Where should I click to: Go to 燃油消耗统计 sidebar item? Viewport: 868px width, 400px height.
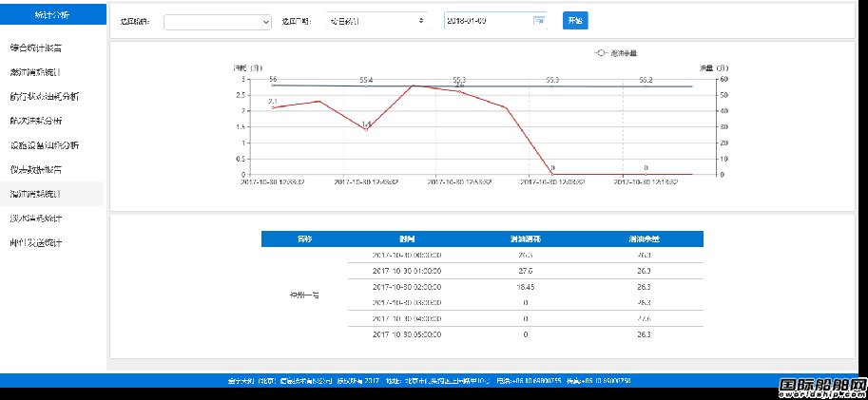click(x=36, y=71)
